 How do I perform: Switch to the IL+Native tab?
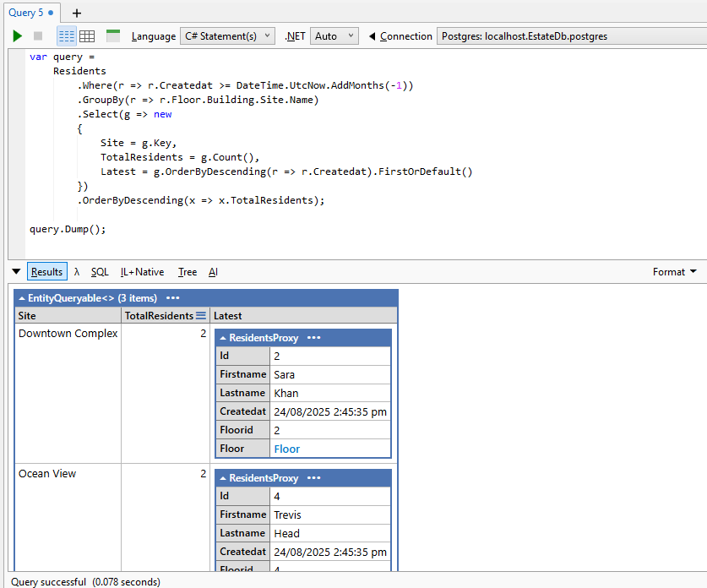[x=142, y=271]
